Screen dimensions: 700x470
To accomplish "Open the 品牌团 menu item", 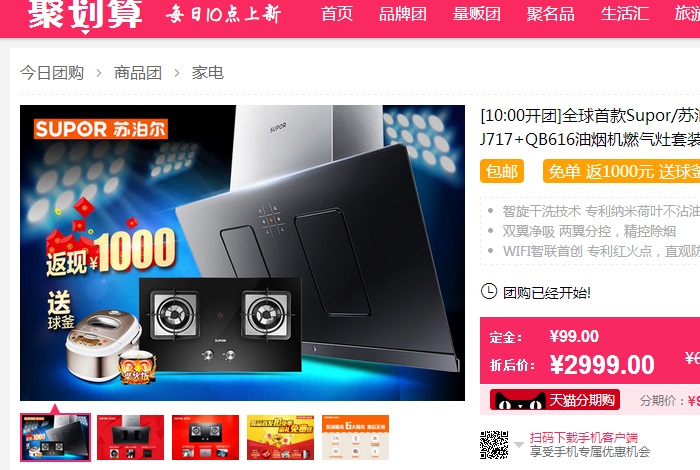I will click(403, 14).
